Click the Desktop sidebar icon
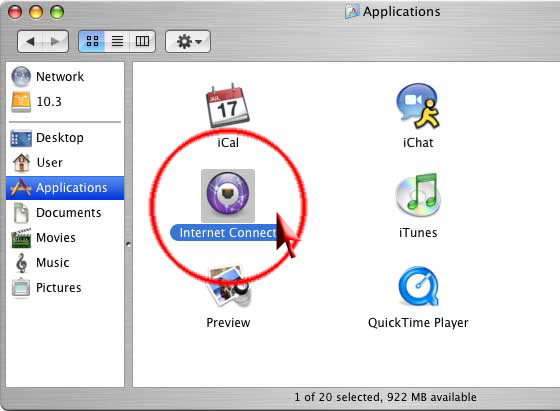 pos(21,138)
